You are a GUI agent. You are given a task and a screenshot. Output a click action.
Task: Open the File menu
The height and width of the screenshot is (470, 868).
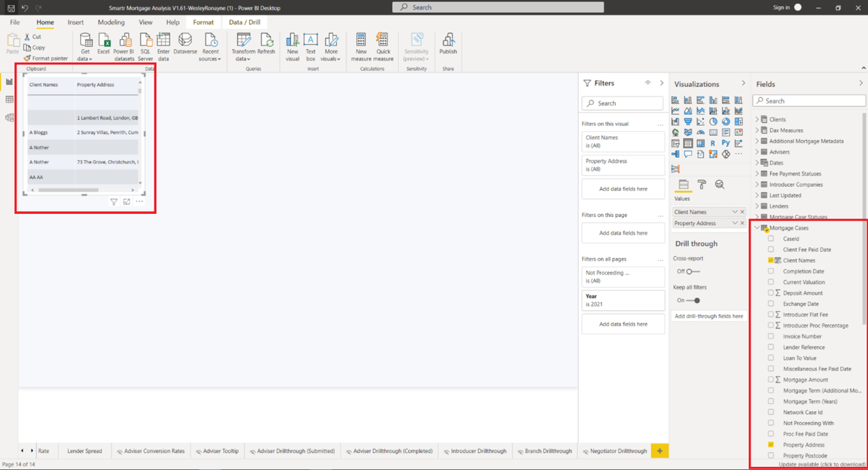click(x=14, y=22)
